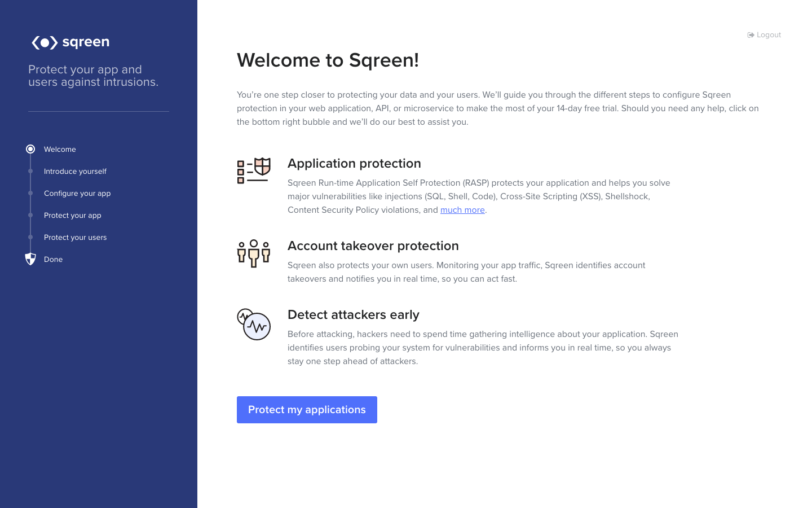Viewport: 812px width, 508px height.
Task: Click the Welcome to Sqreen! heading
Action: tap(328, 60)
